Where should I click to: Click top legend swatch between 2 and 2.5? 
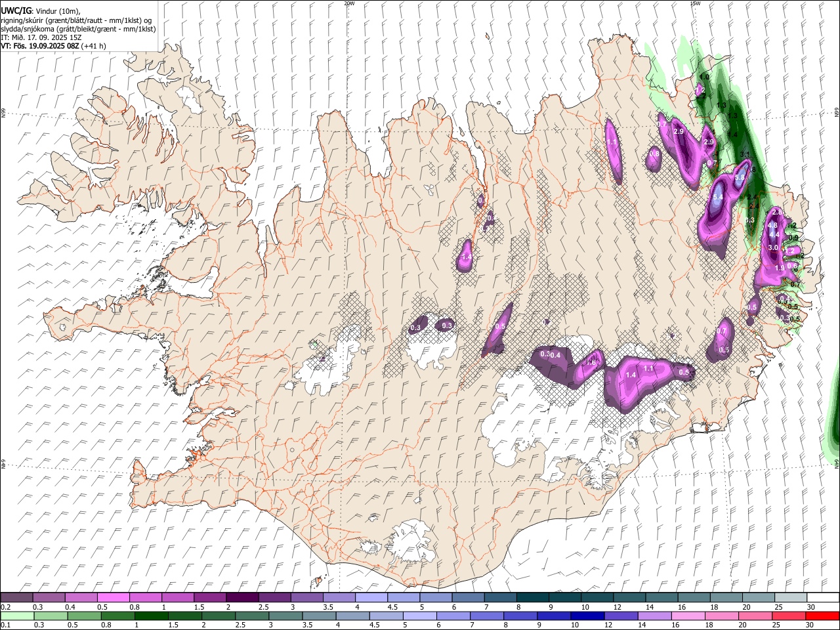click(x=242, y=598)
